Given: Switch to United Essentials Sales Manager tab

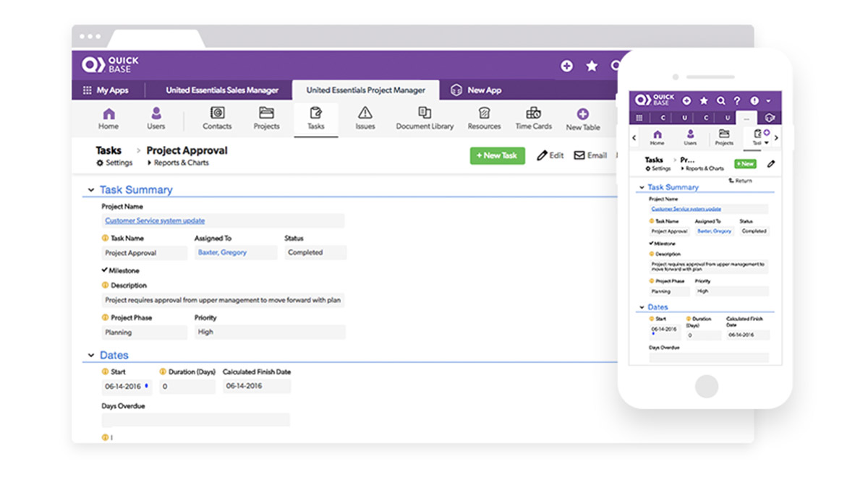Looking at the screenshot, I should pyautogui.click(x=222, y=90).
